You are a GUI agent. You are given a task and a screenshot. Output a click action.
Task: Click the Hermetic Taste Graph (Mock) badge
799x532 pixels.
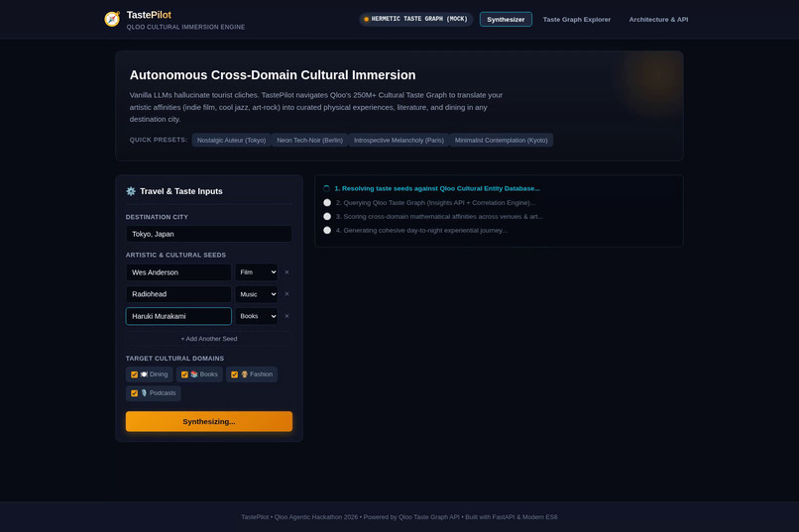click(415, 20)
